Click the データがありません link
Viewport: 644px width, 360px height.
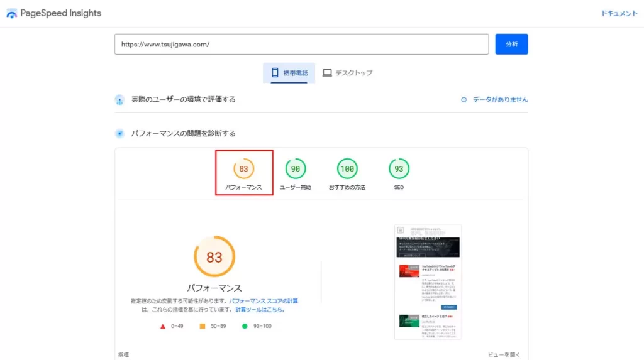500,100
